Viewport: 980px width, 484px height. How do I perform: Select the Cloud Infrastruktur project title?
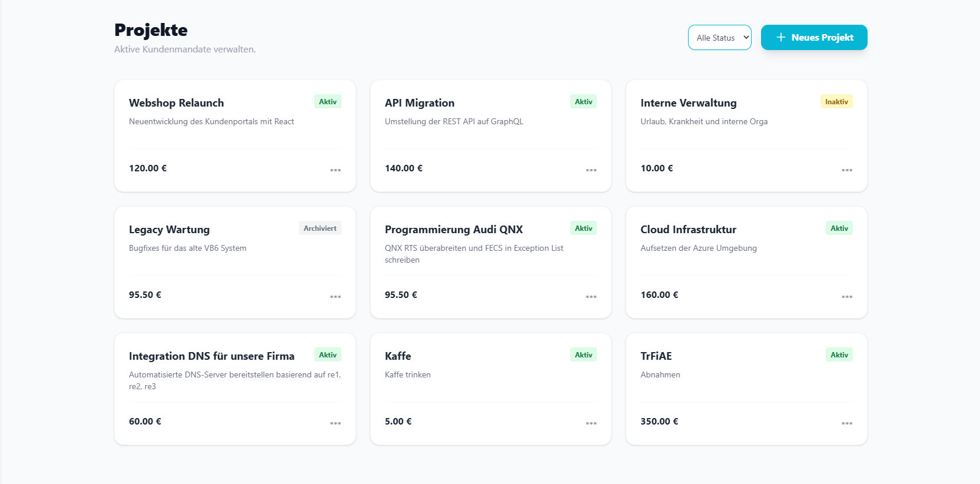point(688,230)
